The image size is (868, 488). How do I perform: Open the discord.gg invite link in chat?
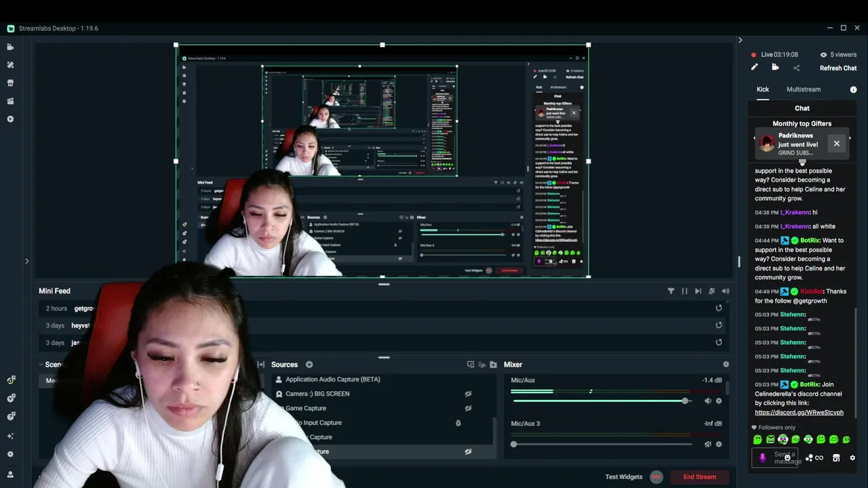[x=799, y=412]
